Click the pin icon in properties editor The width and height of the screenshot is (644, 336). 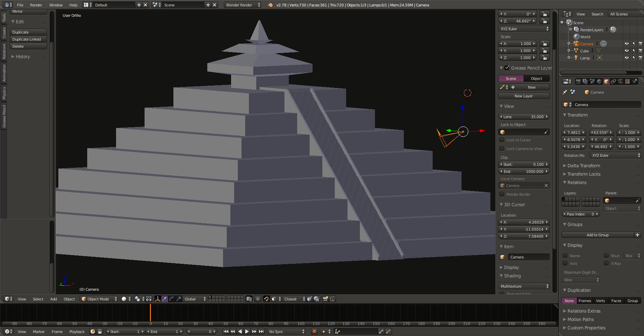(565, 92)
